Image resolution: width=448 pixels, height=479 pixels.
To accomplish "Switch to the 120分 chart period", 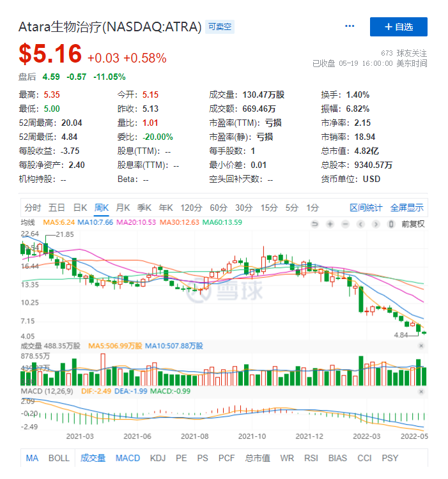I will point(191,208).
